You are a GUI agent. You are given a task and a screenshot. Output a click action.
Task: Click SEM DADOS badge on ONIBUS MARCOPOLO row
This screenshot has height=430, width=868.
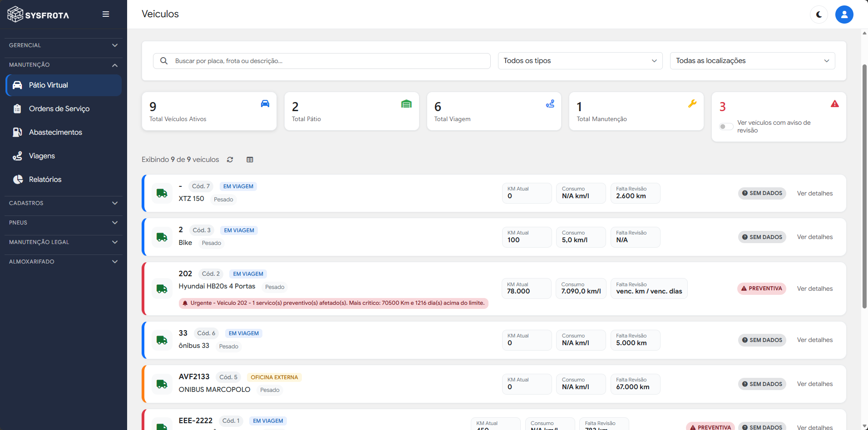762,384
